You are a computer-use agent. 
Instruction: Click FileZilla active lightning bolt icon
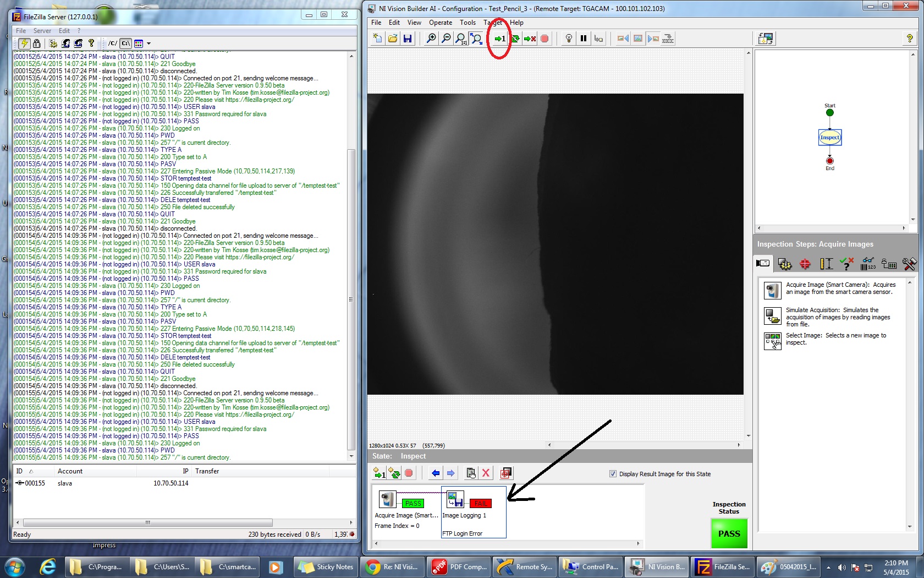click(24, 43)
